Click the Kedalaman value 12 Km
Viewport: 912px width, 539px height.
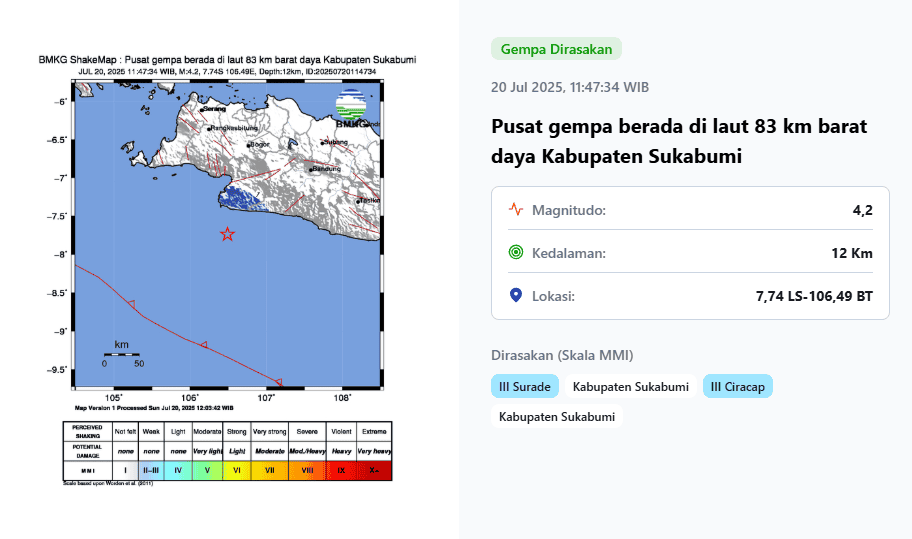[x=852, y=253]
